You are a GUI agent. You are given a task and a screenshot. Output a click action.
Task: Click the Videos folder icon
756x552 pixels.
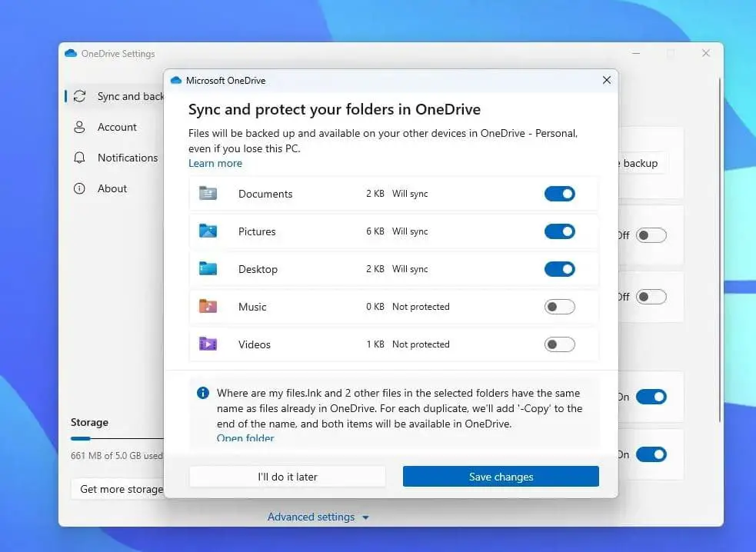[208, 344]
